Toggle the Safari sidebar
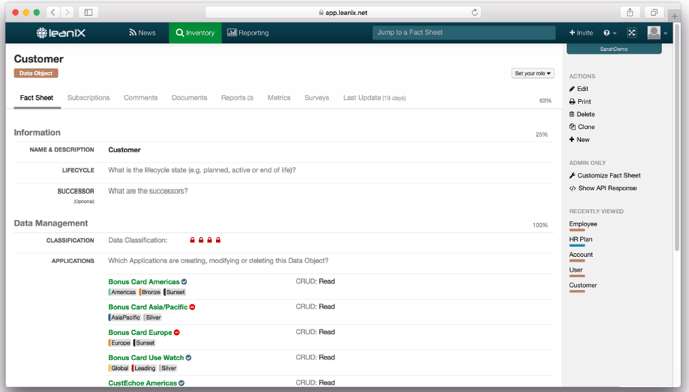Image resolution: width=689 pixels, height=392 pixels. [88, 12]
